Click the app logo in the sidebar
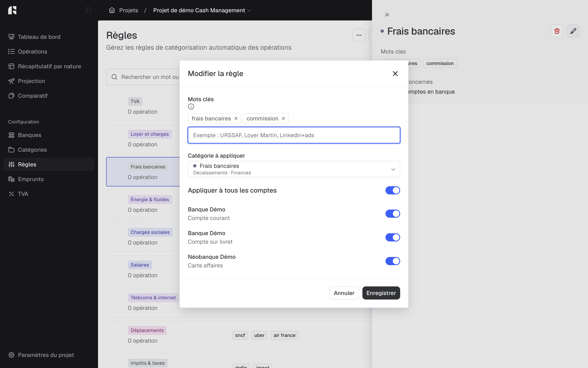Image resolution: width=588 pixels, height=368 pixels. tap(12, 10)
